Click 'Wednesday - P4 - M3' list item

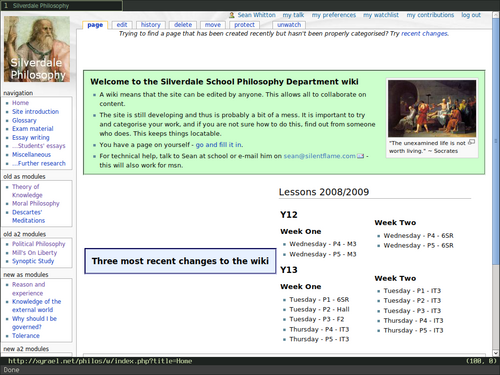pos(323,244)
